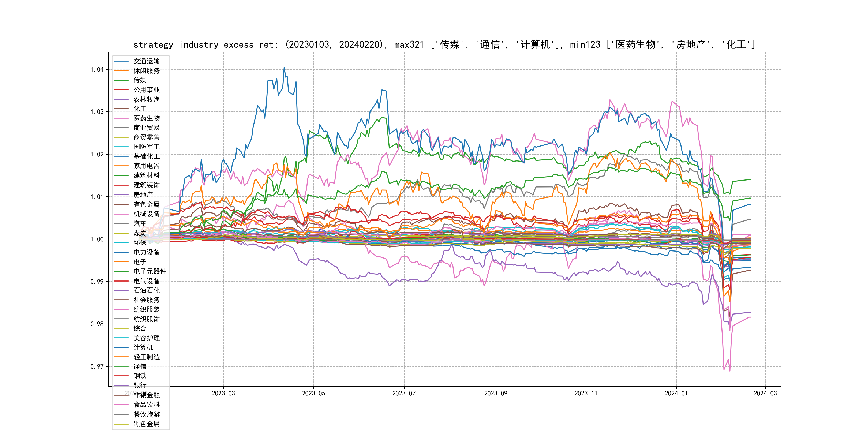
Task: Click the 房地产 legend label
Action: click(x=143, y=195)
